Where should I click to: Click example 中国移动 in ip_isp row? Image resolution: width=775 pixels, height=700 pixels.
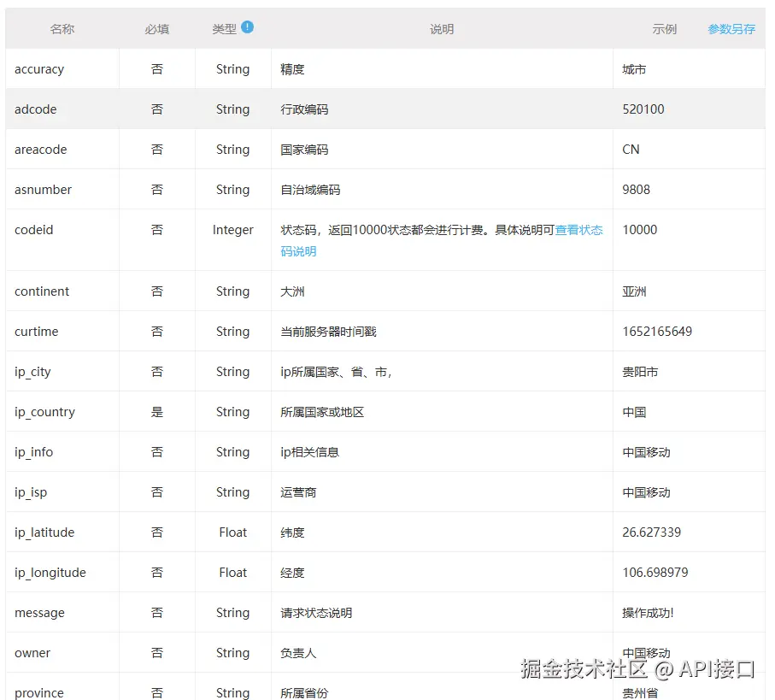coord(646,491)
